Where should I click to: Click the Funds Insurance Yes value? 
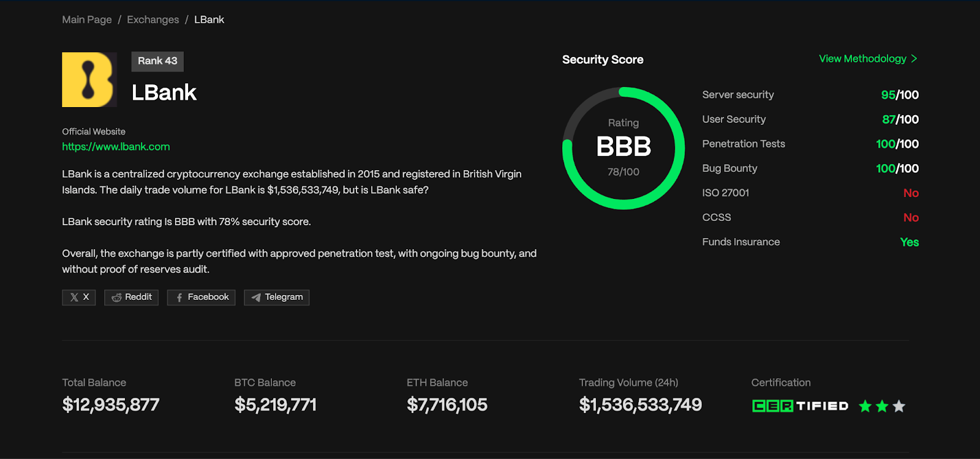coord(910,242)
